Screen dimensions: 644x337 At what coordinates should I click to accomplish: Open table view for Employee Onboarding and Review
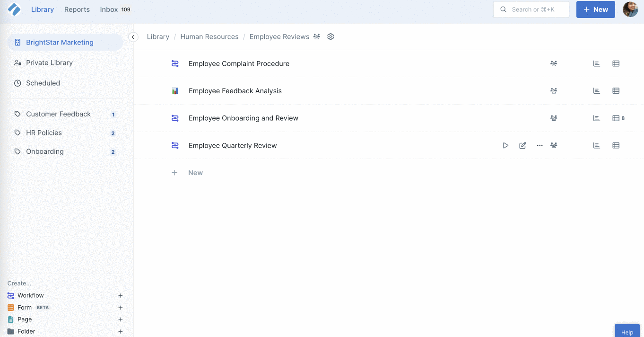tap(616, 118)
